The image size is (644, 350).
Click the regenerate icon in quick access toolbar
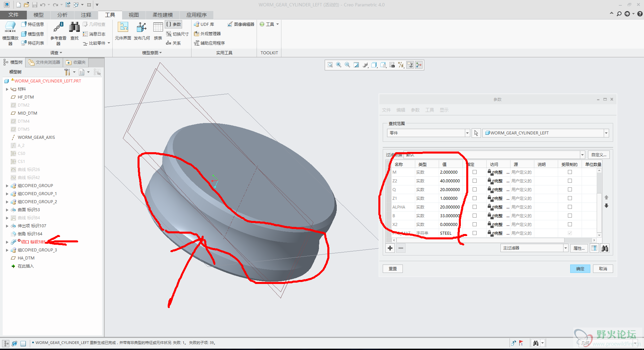coord(68,5)
